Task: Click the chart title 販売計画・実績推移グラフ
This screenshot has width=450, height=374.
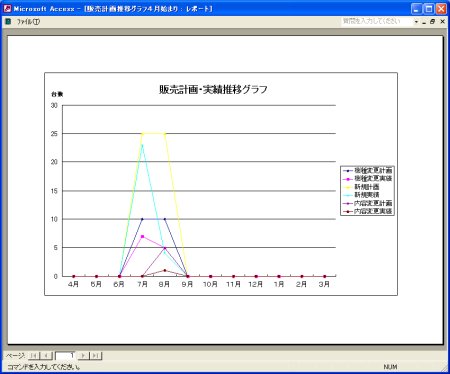Action: coord(213,89)
